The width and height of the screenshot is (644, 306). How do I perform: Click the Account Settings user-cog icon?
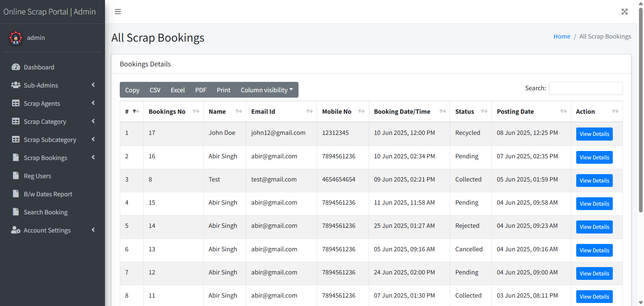[16, 230]
